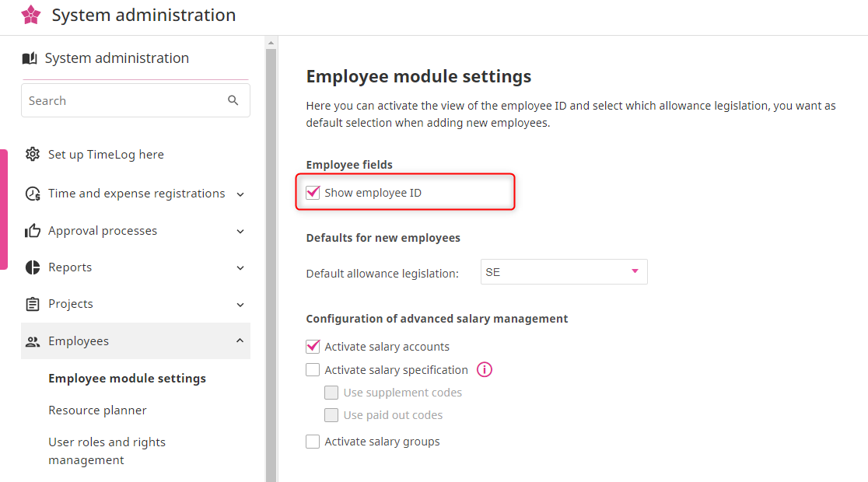The image size is (868, 482).
Task: Open the Default allowance legislation dropdown
Action: tap(564, 272)
